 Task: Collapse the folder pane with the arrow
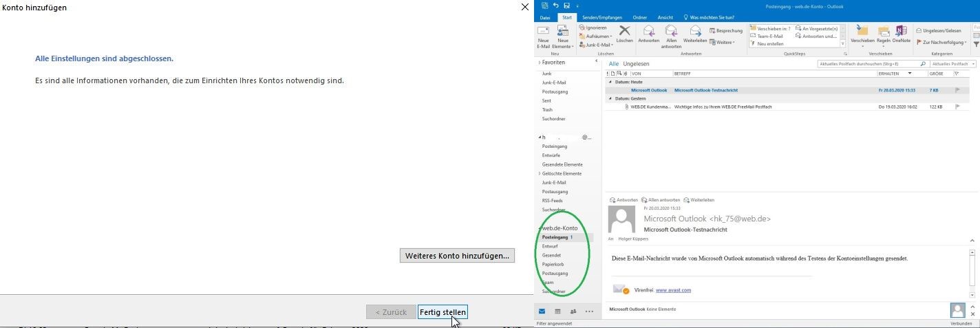[x=596, y=62]
